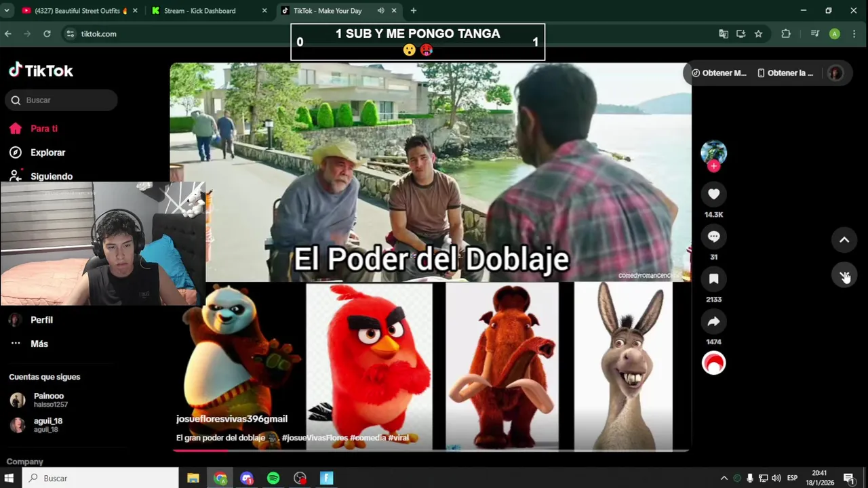Like the video with the heart icon
Screen dimensions: 868x488
713,195
